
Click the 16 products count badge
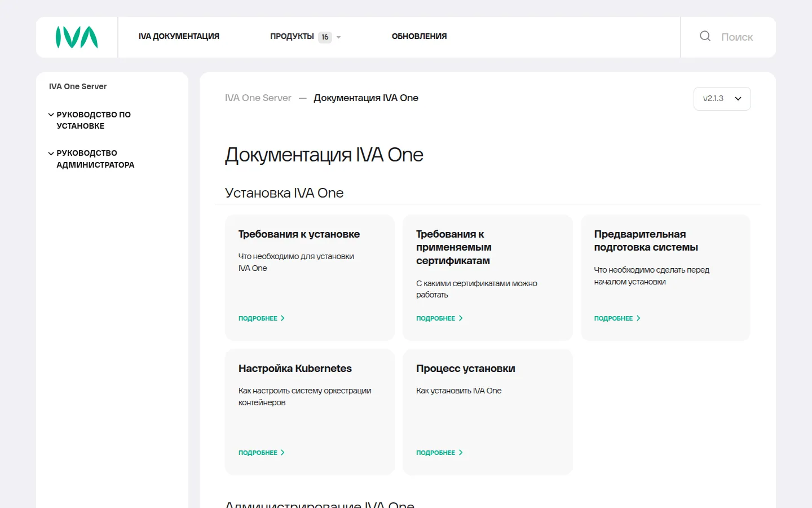coord(325,37)
